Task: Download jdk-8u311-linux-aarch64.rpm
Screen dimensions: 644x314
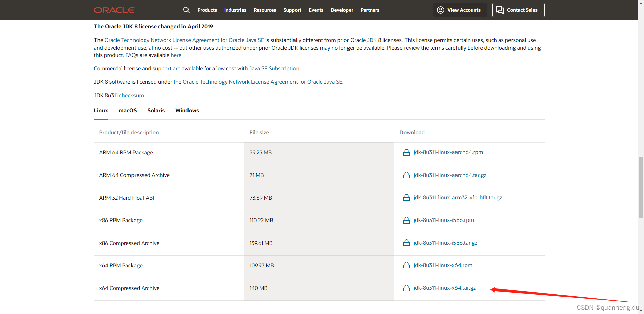Action: click(x=448, y=152)
